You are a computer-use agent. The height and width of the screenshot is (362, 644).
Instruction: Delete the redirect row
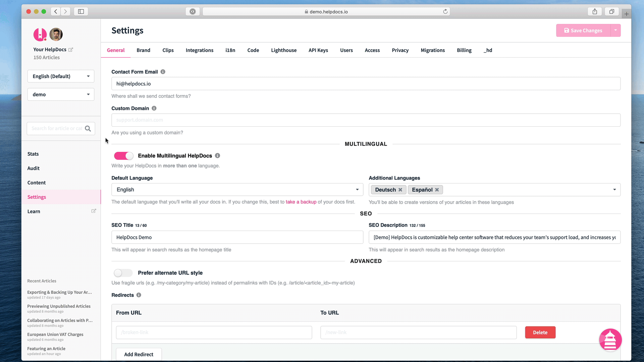click(540, 333)
